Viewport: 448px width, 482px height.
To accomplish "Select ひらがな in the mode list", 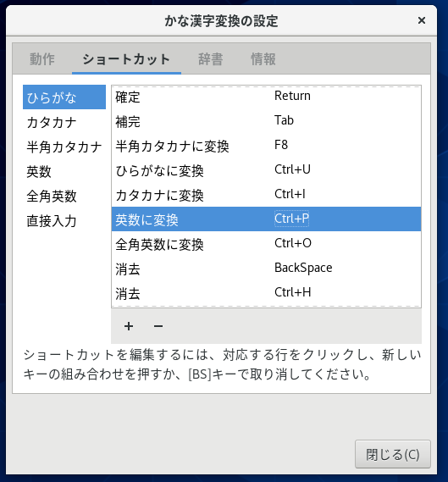I will coord(64,97).
